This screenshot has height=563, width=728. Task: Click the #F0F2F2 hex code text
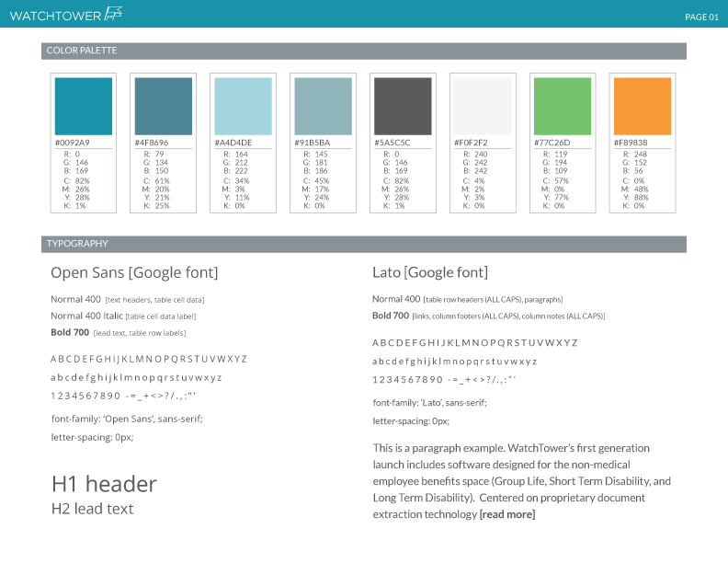point(471,143)
